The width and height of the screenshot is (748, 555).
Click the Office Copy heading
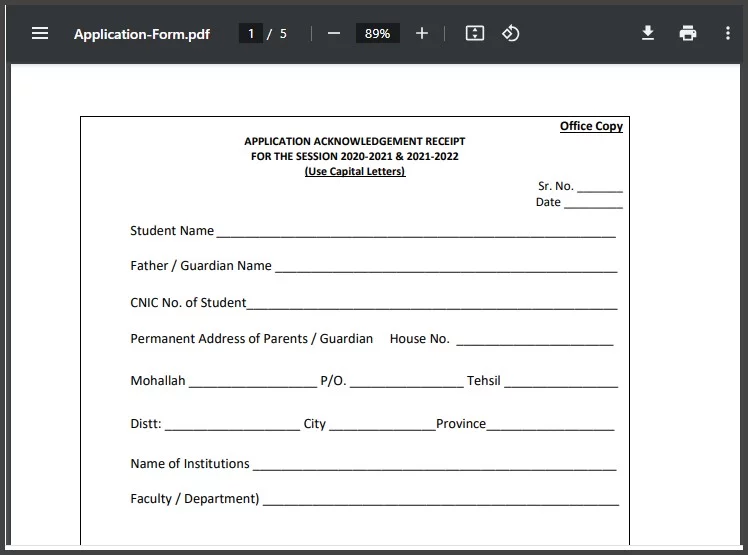(x=591, y=126)
